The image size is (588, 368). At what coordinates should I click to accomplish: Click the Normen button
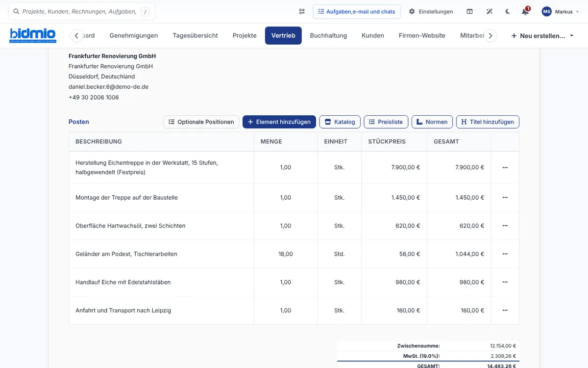pyautogui.click(x=432, y=122)
